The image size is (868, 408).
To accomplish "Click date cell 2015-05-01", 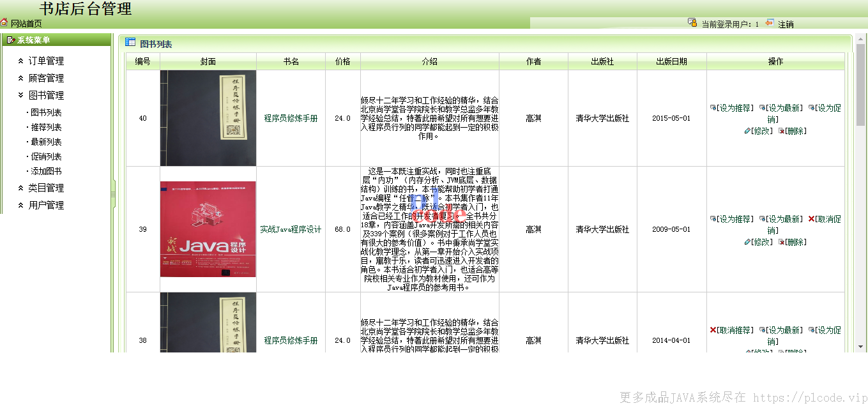I will point(671,119).
